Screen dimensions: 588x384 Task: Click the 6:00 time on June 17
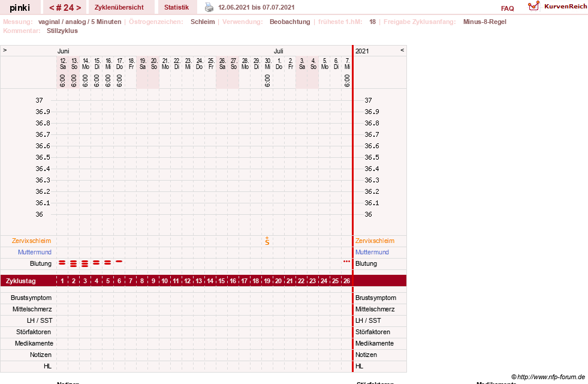(x=119, y=80)
